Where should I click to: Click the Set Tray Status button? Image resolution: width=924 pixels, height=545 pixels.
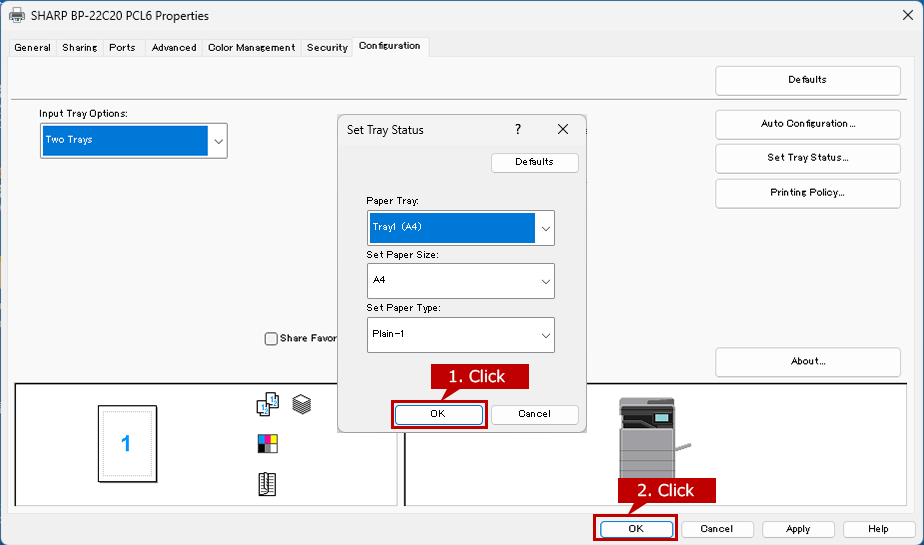click(807, 158)
